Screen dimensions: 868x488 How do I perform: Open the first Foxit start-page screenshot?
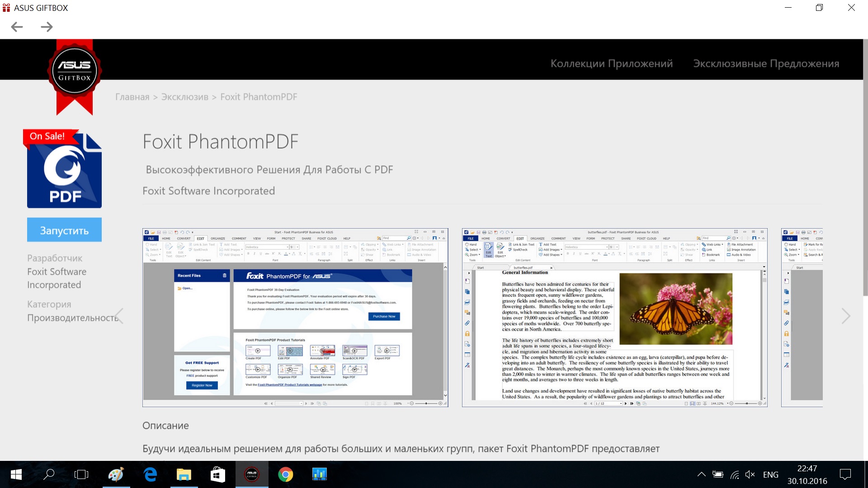click(x=295, y=318)
